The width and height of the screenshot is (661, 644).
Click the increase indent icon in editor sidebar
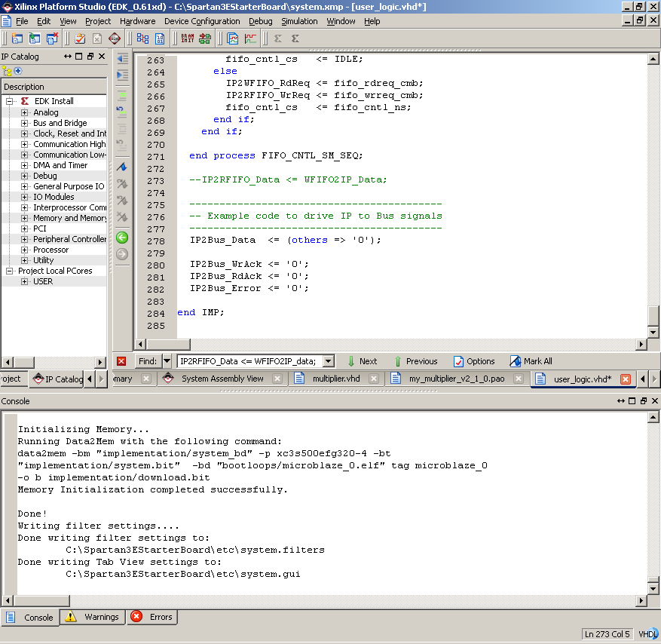[122, 75]
